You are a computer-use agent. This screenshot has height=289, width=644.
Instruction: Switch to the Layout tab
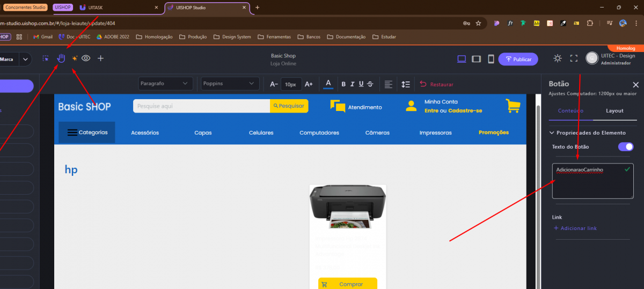tap(614, 111)
